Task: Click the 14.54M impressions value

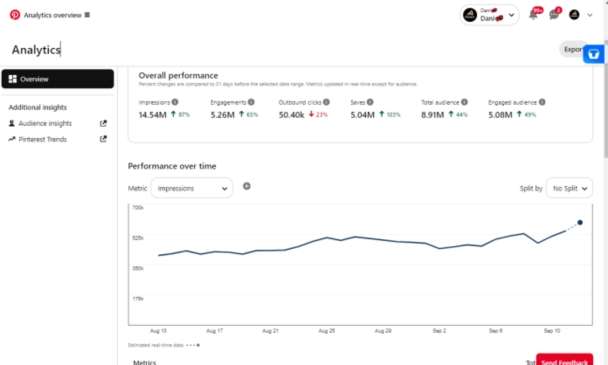Action: click(x=153, y=115)
